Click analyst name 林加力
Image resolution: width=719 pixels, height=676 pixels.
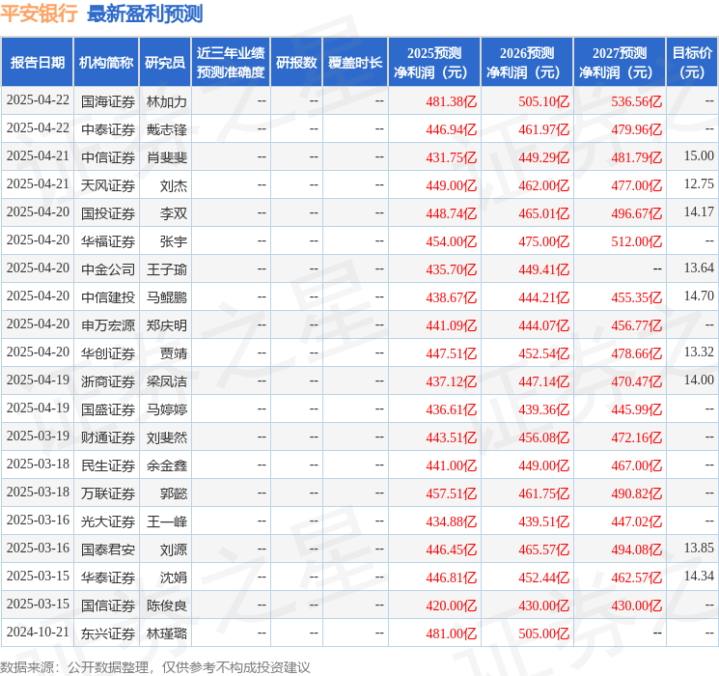tap(166, 101)
